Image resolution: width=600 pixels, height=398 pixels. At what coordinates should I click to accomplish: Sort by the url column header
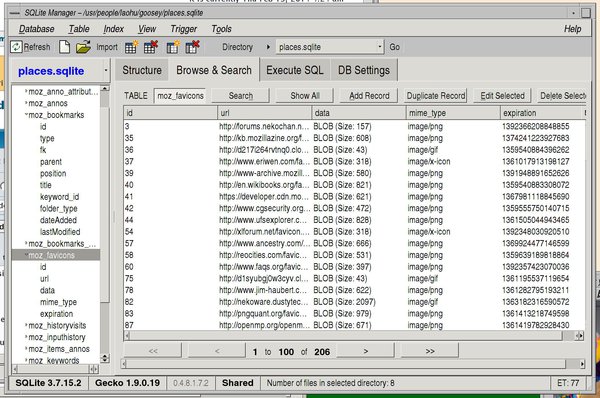point(264,113)
